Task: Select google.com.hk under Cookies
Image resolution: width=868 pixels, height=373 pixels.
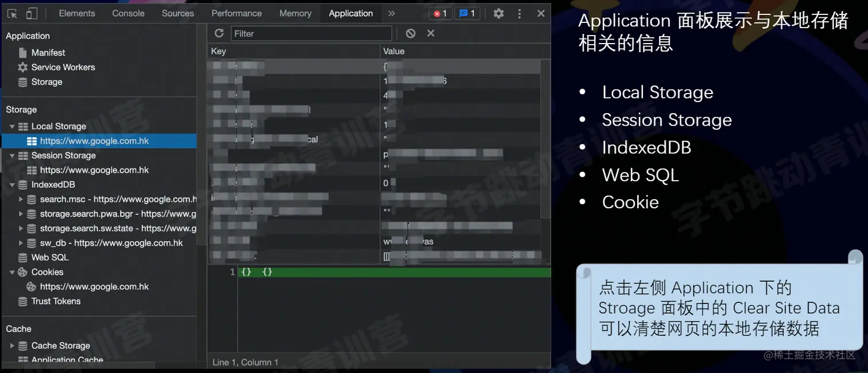Action: (x=94, y=287)
